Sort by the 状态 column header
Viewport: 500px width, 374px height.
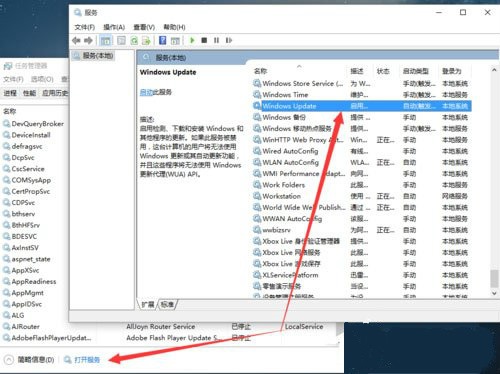pos(383,71)
